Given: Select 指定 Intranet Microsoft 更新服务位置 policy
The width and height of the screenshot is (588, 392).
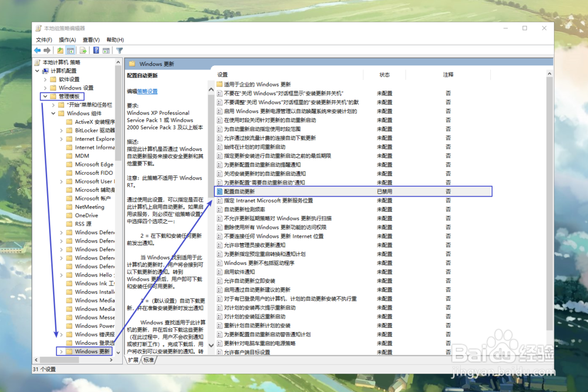Looking at the screenshot, I should (269, 201).
